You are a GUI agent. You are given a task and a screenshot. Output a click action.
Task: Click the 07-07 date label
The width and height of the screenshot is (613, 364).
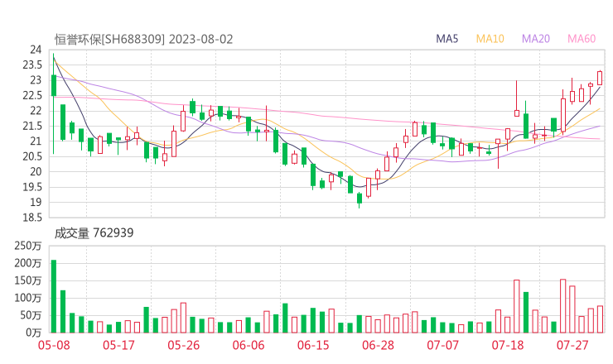tap(442, 345)
